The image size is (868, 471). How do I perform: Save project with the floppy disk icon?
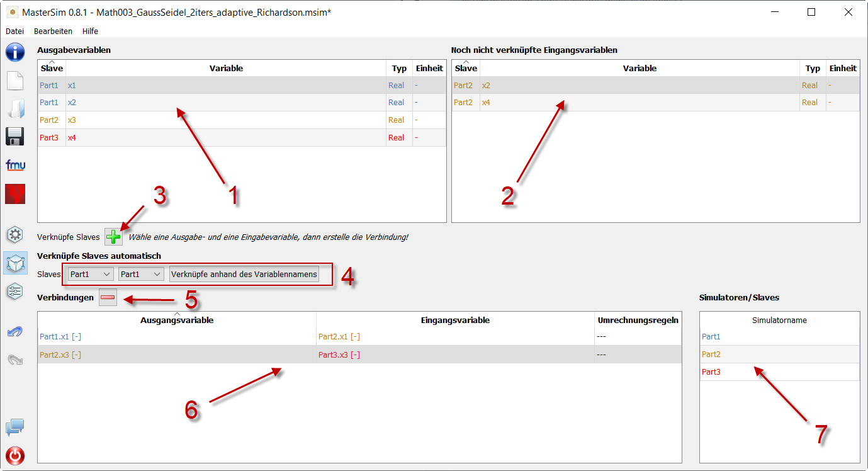(14, 137)
